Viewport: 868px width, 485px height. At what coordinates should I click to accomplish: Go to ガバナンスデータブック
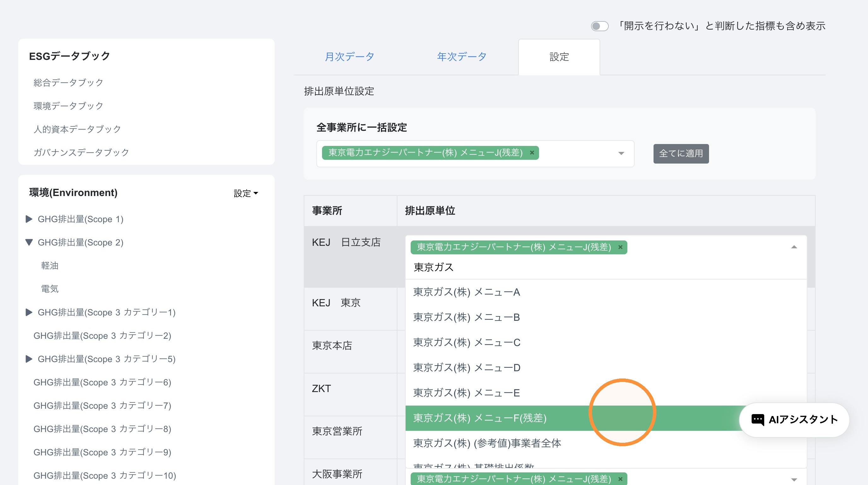(81, 152)
